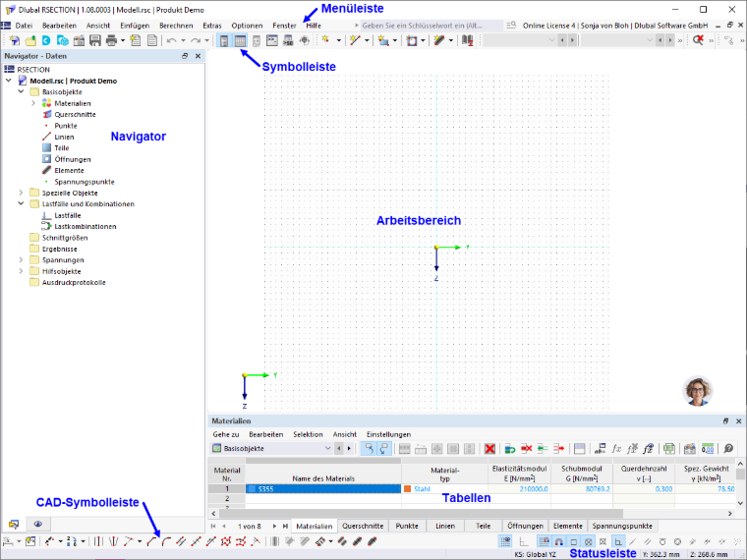Close the Navigator panel
The width and height of the screenshot is (747, 560).
199,56
